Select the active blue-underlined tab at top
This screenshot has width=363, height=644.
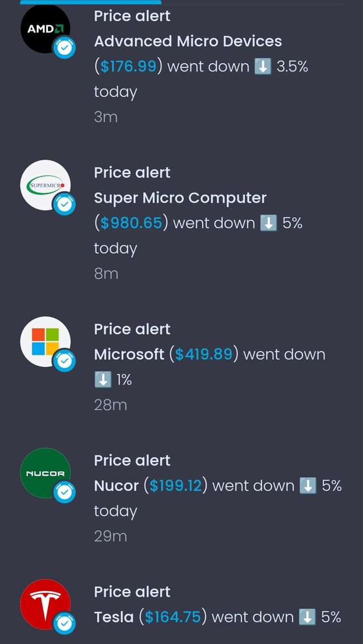[90, 2]
